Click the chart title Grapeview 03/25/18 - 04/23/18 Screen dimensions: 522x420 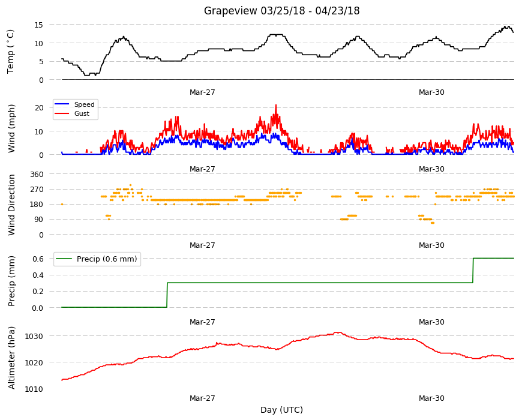(x=281, y=11)
